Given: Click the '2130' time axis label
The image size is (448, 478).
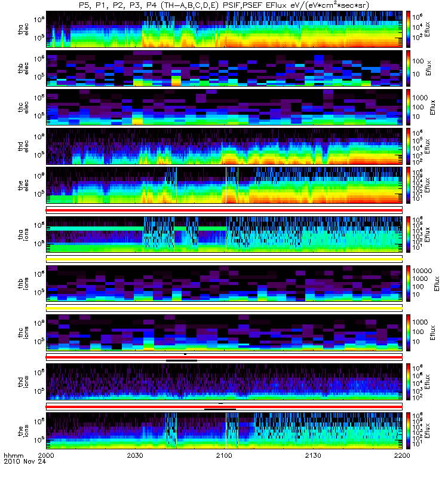Looking at the screenshot, I should pyautogui.click(x=313, y=455).
